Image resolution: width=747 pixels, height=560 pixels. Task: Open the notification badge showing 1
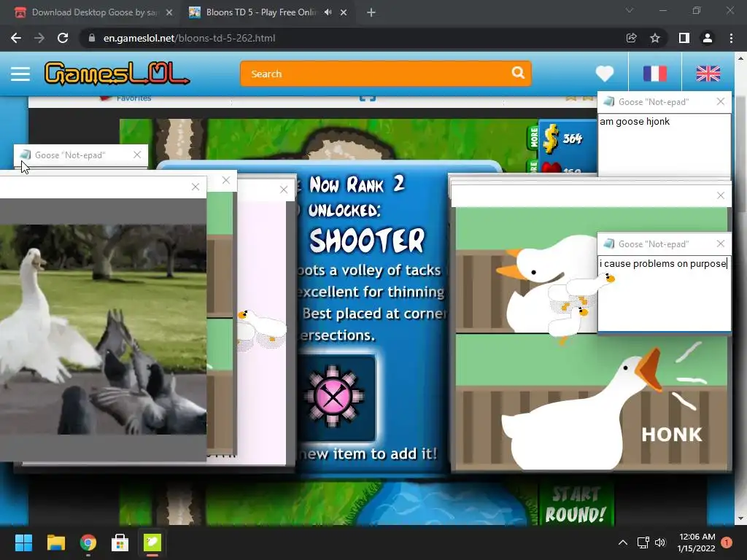727,542
